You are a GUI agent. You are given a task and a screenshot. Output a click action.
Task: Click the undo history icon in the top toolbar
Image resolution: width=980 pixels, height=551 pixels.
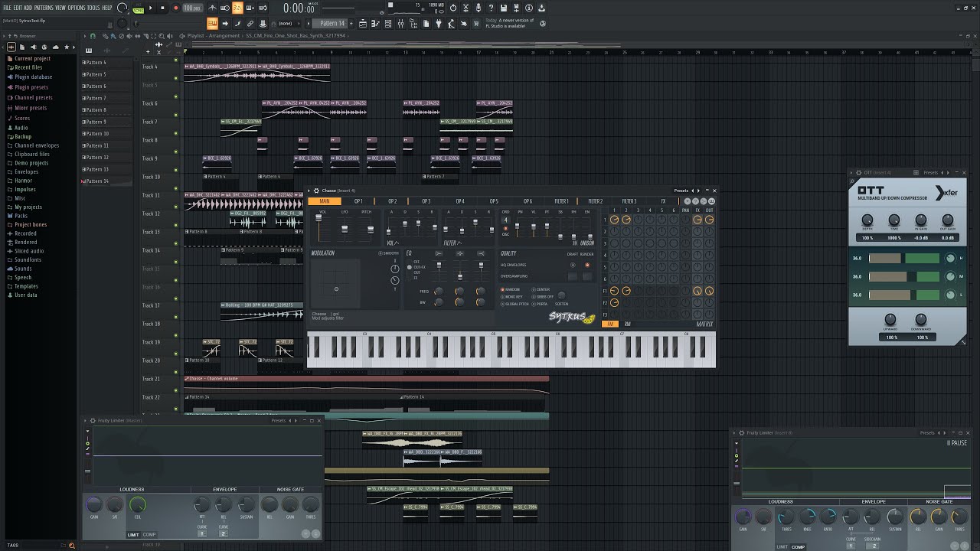453,8
